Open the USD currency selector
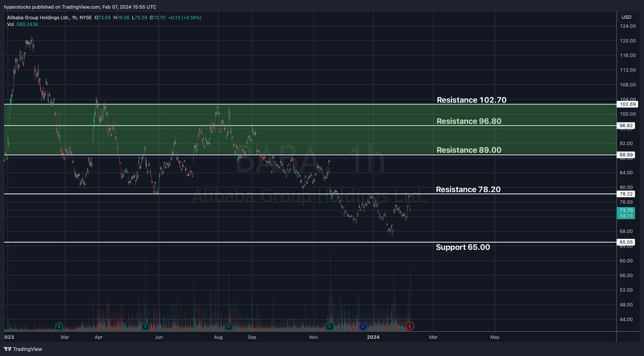This screenshot has width=644, height=356. [626, 17]
